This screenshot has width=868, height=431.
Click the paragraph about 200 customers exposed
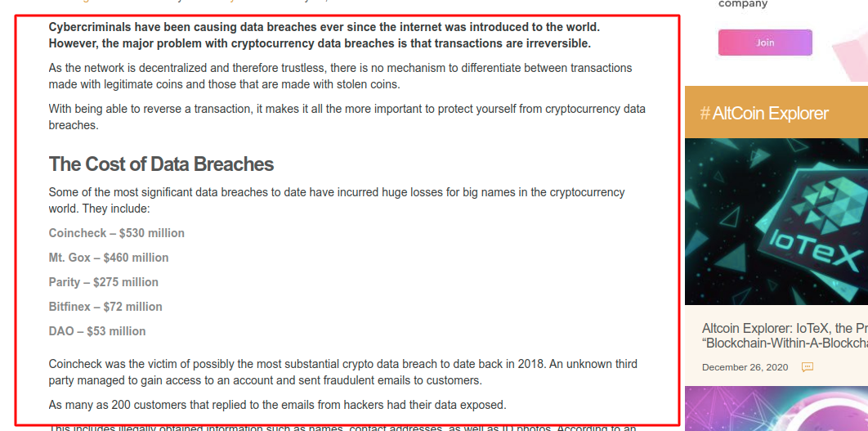[x=277, y=405]
